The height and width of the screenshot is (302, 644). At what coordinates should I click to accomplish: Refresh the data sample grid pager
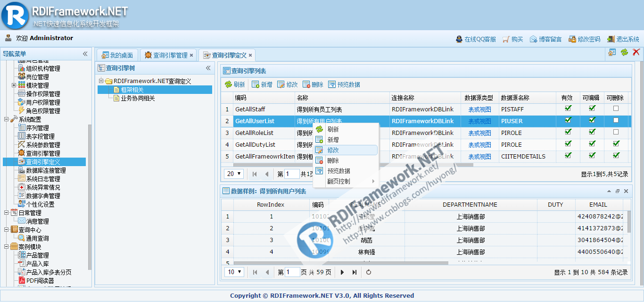tap(369, 272)
